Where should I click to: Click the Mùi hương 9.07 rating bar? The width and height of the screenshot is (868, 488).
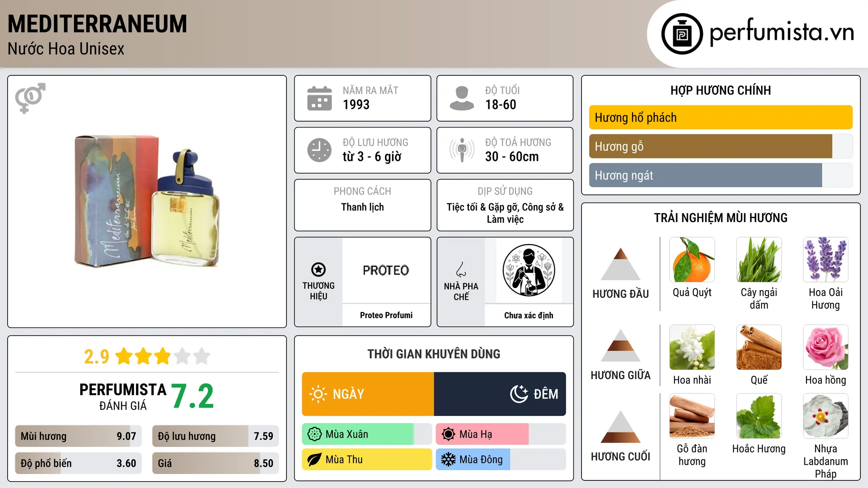click(x=78, y=436)
